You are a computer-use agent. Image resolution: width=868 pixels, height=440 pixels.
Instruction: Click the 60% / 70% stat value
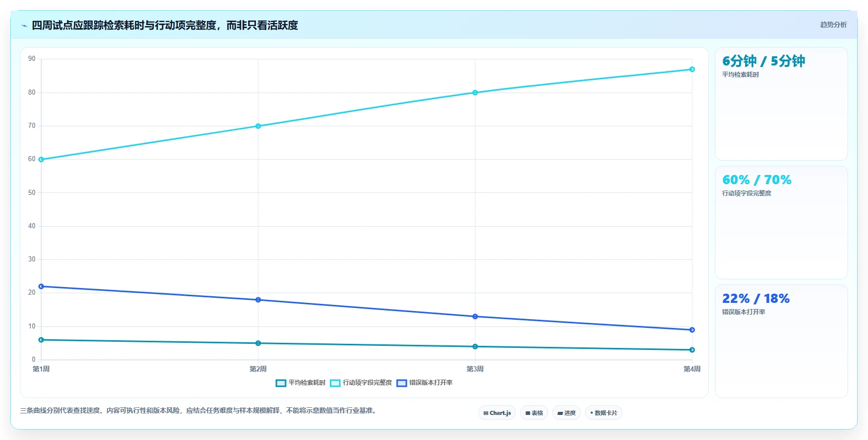756,180
